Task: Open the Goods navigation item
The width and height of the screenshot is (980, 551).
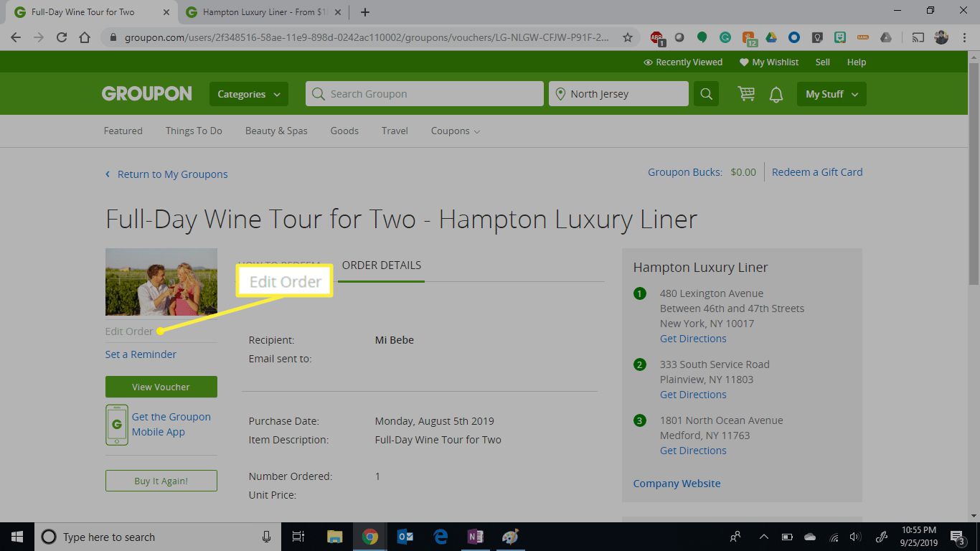Action: (x=344, y=131)
